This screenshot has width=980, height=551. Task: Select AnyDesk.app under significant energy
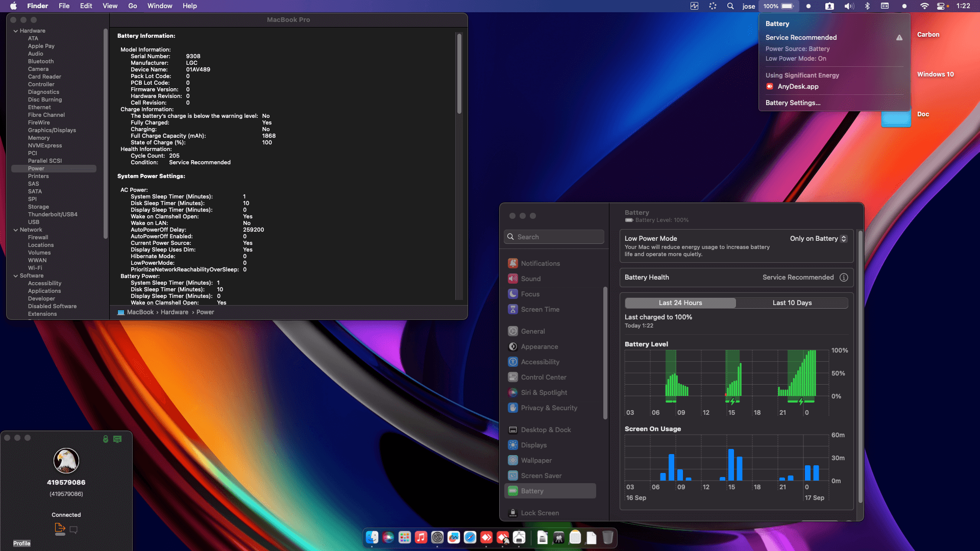(x=797, y=87)
